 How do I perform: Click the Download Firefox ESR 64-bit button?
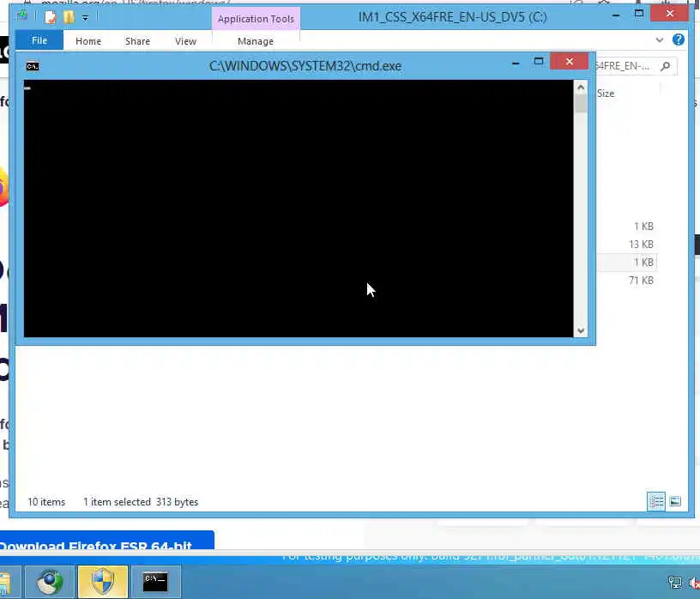pyautogui.click(x=107, y=541)
